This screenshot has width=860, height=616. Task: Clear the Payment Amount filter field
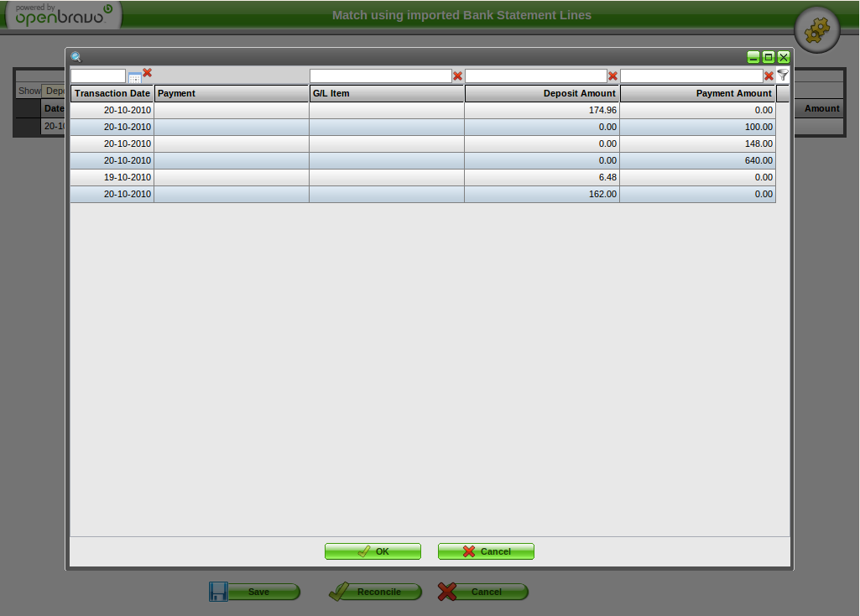tap(769, 76)
